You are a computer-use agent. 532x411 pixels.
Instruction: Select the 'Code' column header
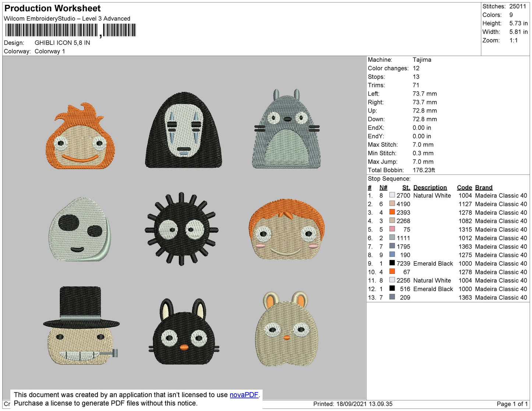click(x=465, y=187)
